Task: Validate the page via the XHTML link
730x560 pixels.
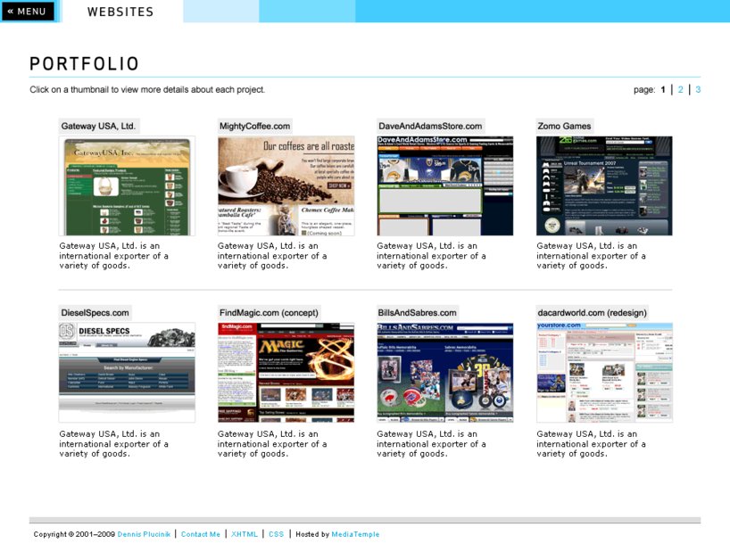Action: click(x=244, y=534)
